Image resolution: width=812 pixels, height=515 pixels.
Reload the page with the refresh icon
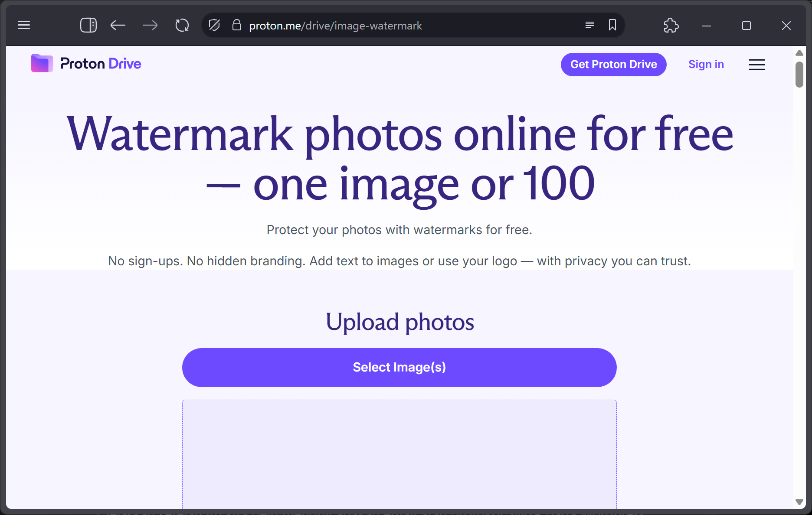coord(182,25)
